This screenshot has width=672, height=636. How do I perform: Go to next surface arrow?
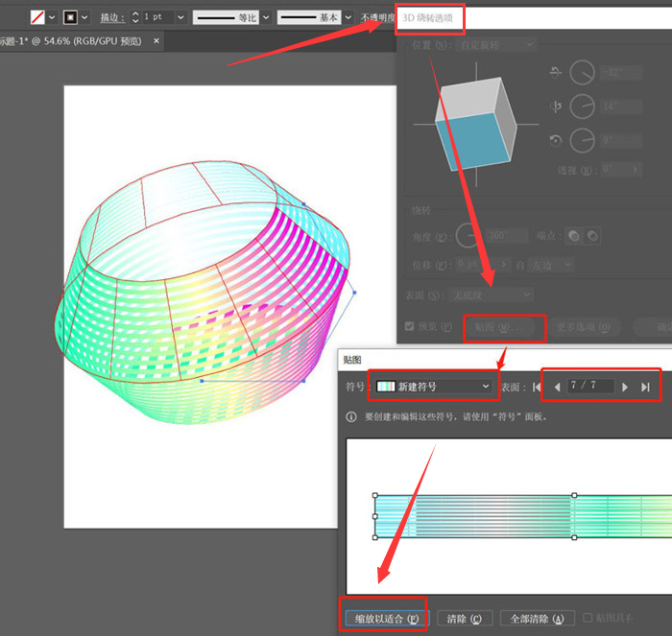(626, 387)
